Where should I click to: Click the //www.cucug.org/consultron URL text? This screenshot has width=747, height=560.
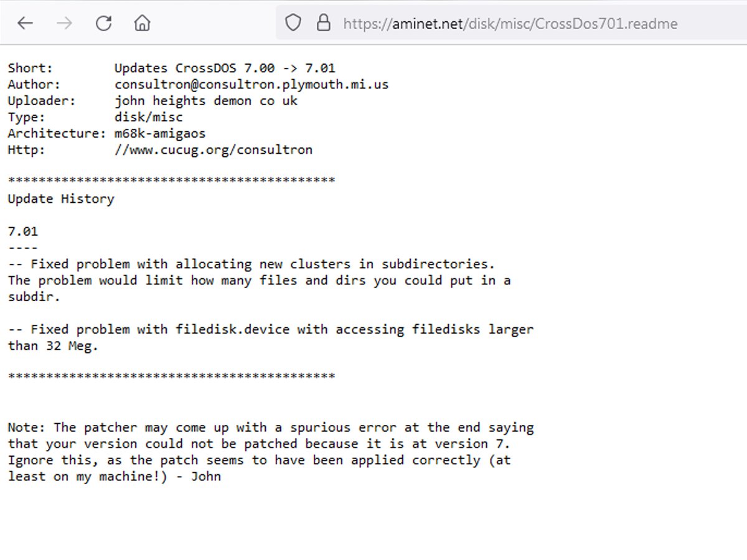213,149
